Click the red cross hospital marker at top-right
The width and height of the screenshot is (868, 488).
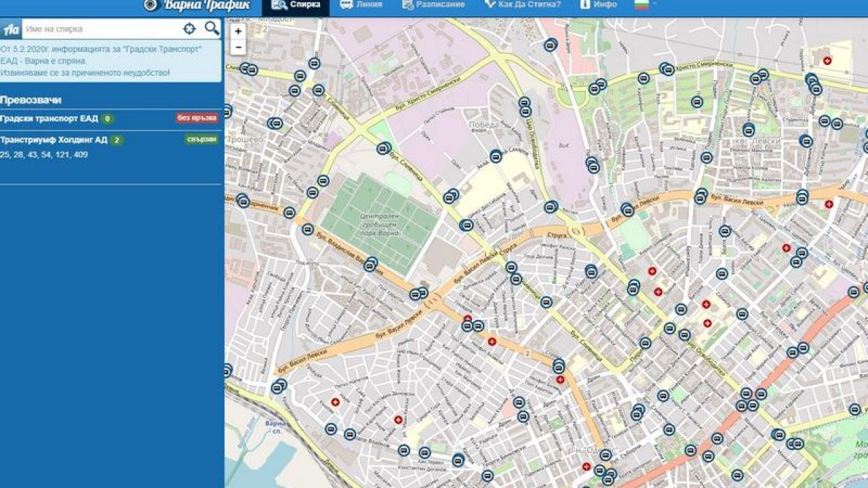click(827, 61)
